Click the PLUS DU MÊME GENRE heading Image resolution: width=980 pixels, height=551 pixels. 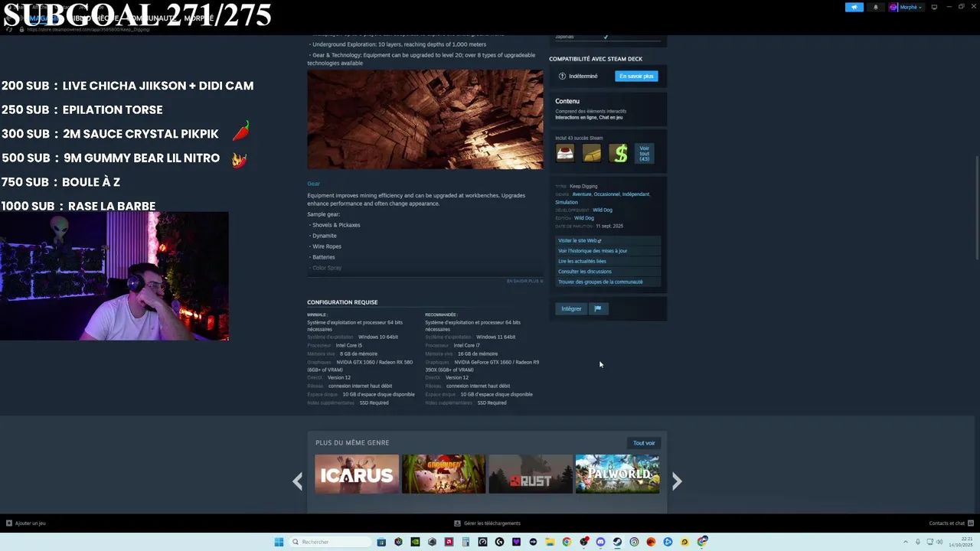coord(352,442)
